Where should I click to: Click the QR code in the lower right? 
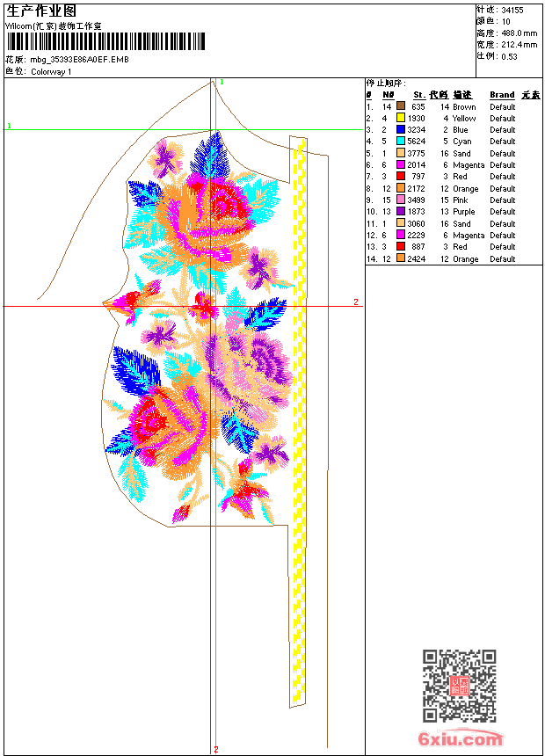tap(459, 686)
